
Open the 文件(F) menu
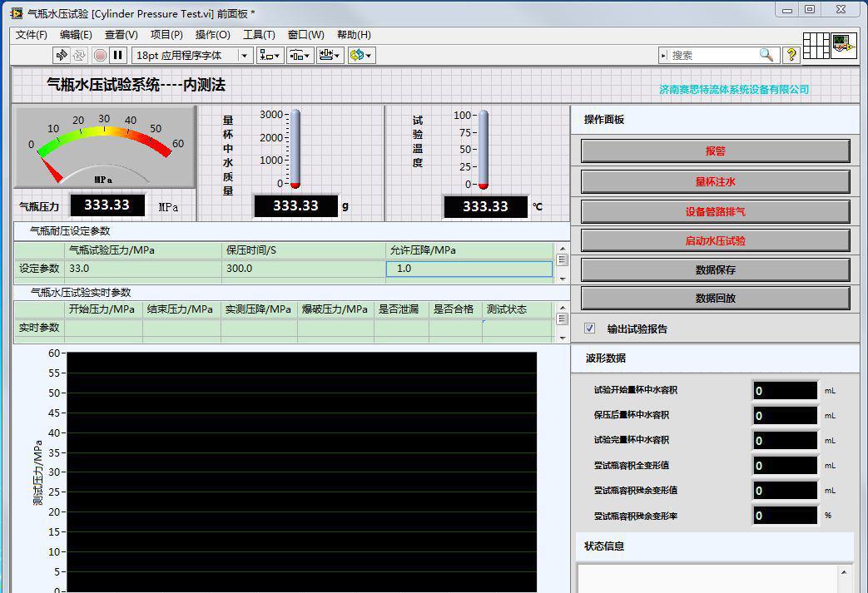[x=31, y=35]
